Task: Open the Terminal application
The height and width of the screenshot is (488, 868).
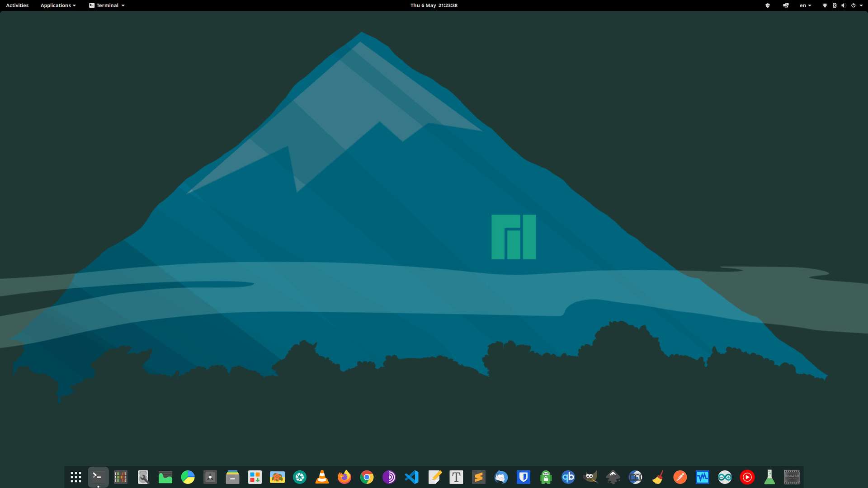Action: [98, 476]
